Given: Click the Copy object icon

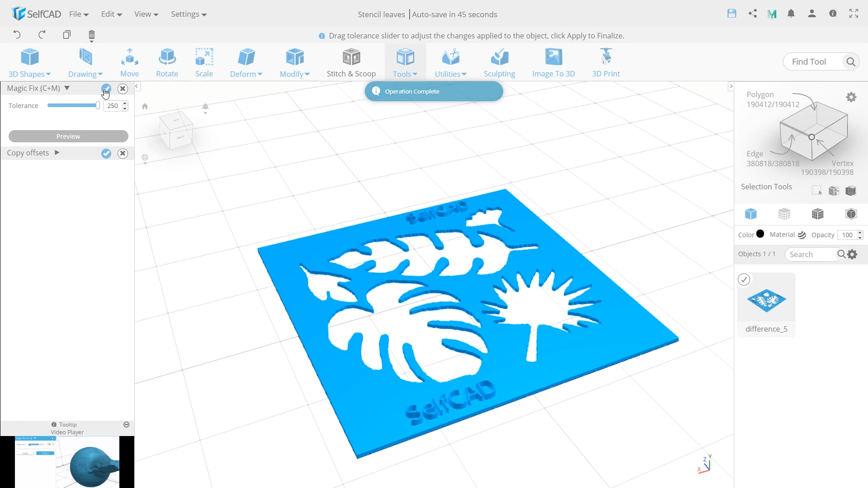Looking at the screenshot, I should click(x=67, y=35).
